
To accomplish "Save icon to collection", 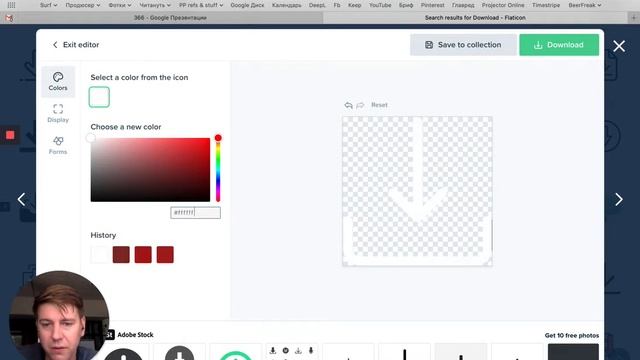I will coord(463,45).
